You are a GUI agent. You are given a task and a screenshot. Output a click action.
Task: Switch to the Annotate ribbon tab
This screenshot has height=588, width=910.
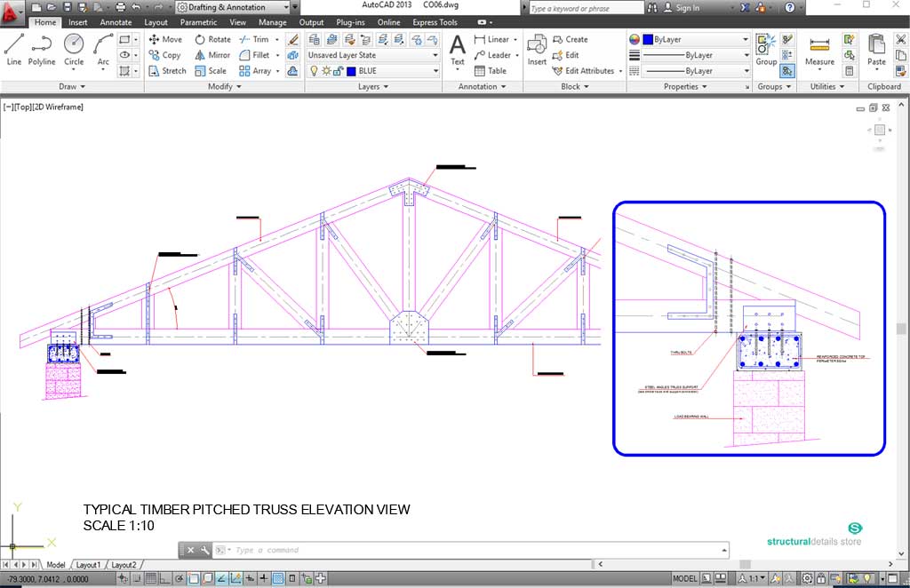[116, 22]
